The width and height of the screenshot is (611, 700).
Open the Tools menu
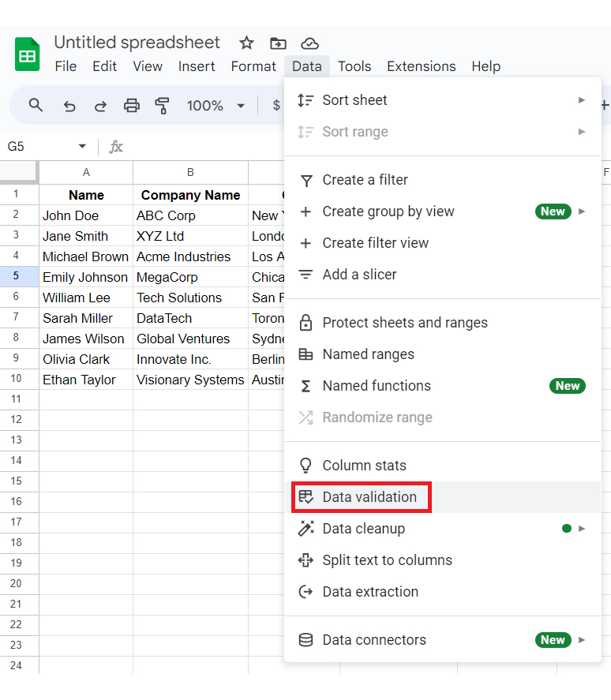[x=354, y=66]
